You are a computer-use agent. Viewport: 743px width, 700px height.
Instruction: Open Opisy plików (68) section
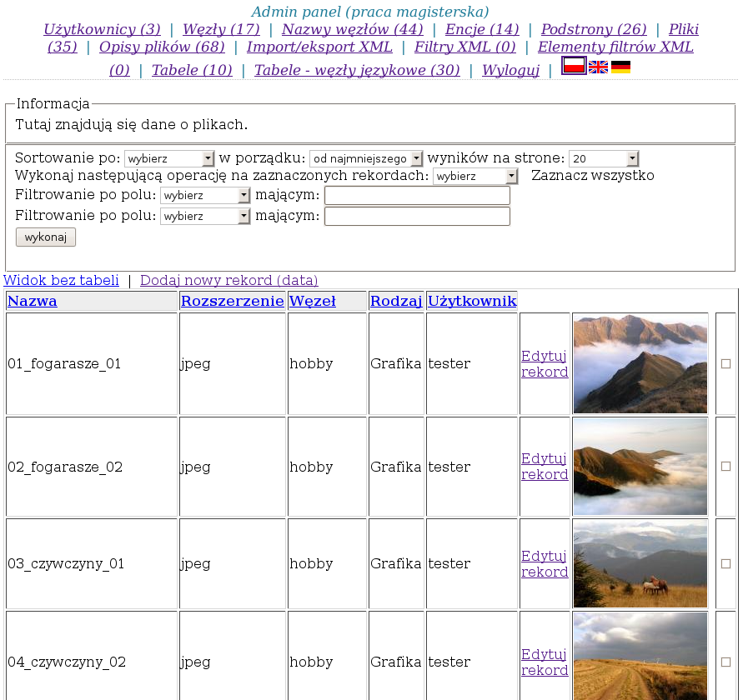(162, 47)
